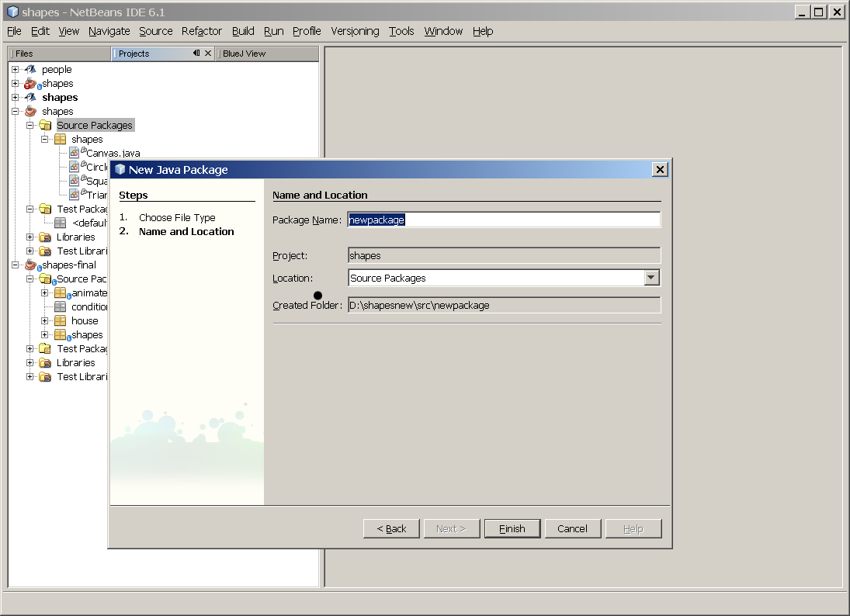Click the NetBeans cube icon in dialog title
Screen dimensions: 850x616
click(x=120, y=170)
